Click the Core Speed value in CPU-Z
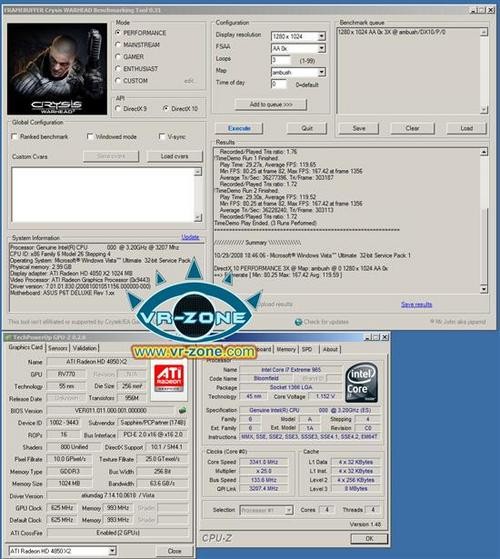This screenshot has width=500, height=559. pos(264,462)
